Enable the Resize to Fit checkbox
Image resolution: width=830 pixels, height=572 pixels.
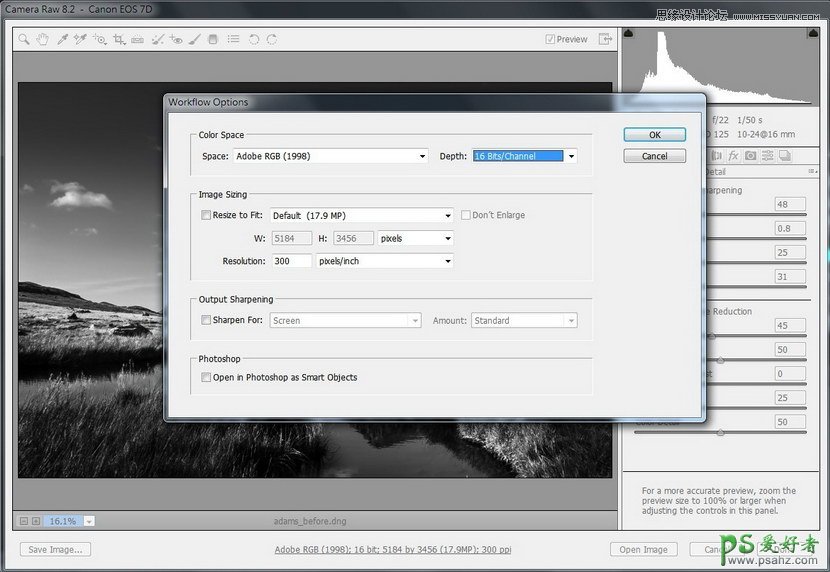point(206,215)
